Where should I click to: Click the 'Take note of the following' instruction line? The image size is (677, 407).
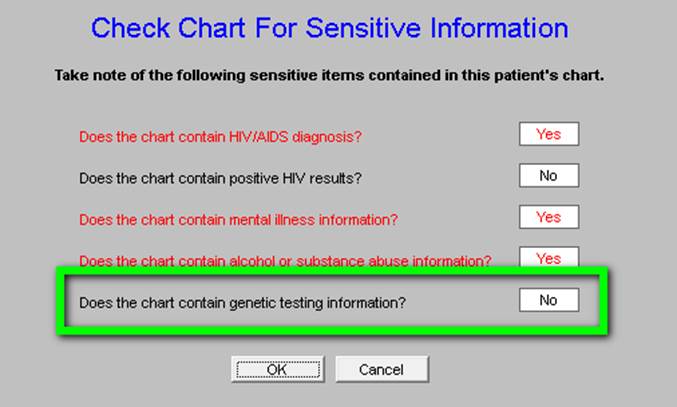(x=329, y=76)
